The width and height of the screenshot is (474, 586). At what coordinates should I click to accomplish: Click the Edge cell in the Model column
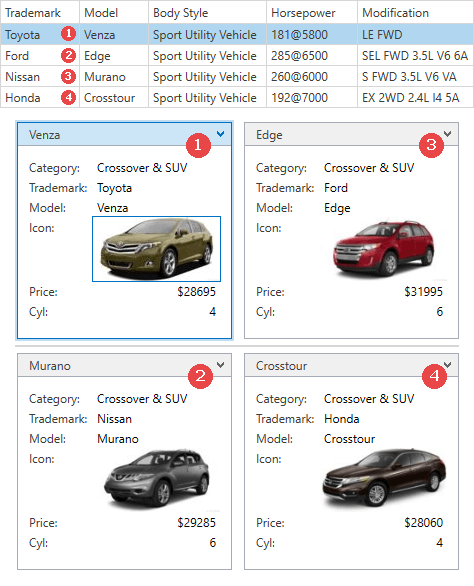[x=114, y=56]
